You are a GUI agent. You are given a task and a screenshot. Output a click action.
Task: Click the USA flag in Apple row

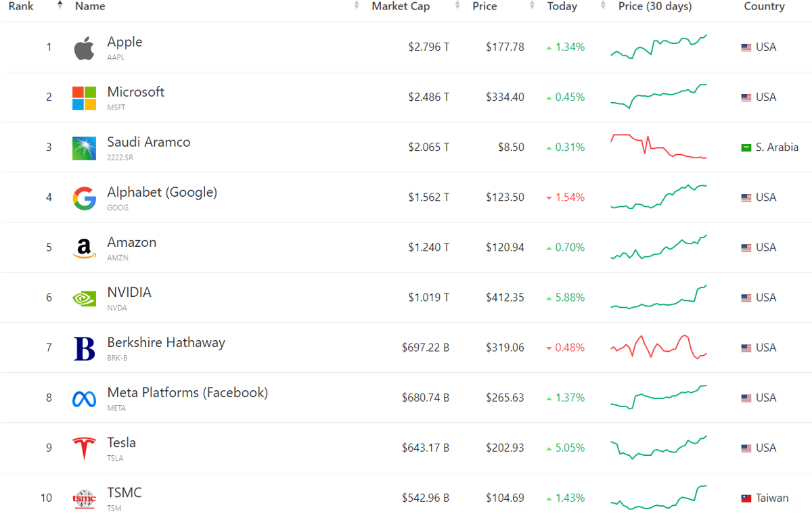746,47
